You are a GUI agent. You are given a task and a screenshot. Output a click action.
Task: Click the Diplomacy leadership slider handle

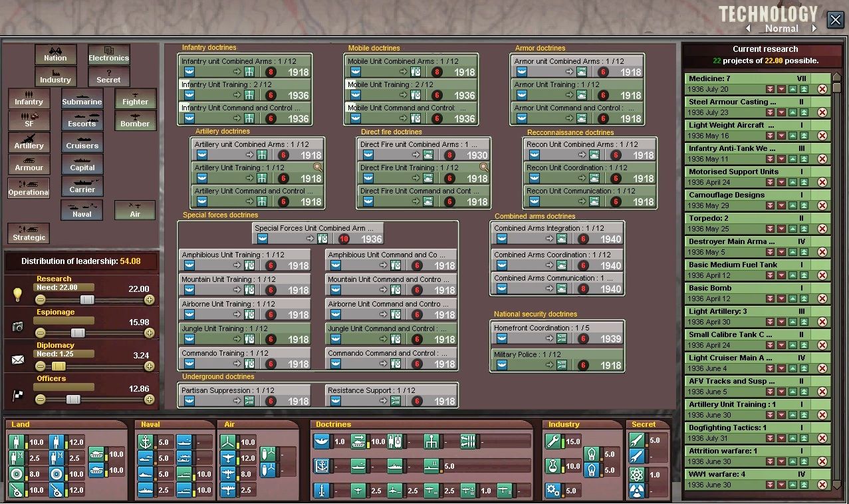(x=59, y=366)
